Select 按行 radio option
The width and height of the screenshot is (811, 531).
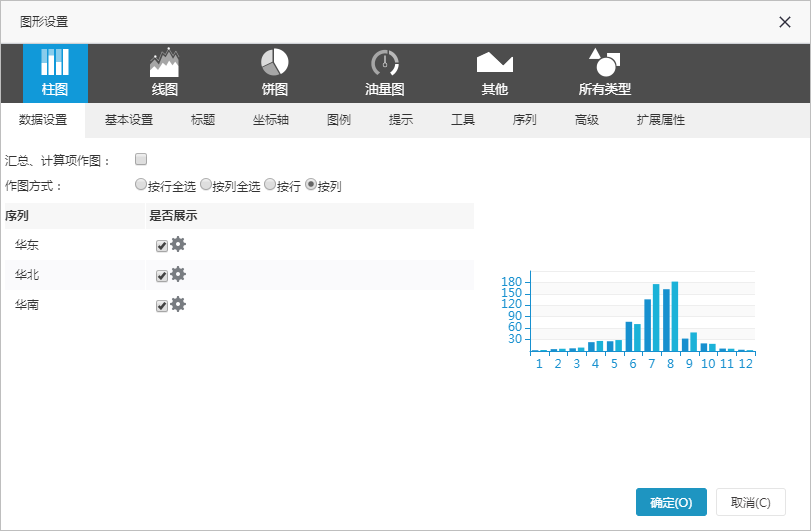point(269,184)
